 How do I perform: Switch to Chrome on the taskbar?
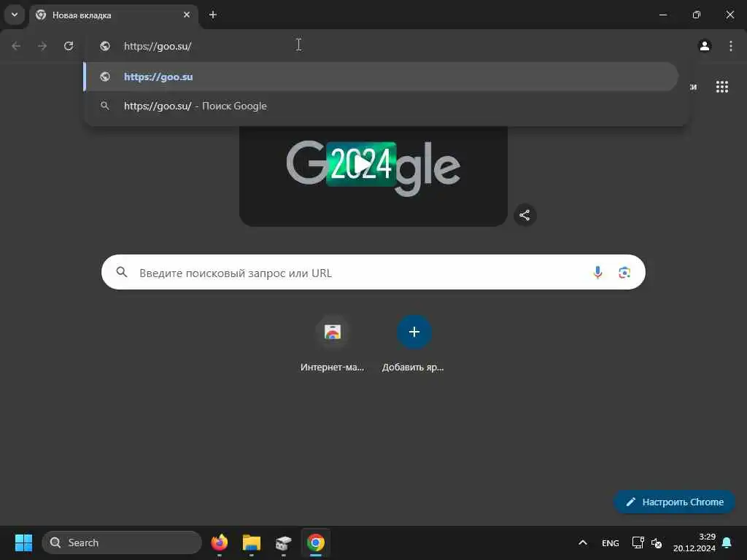point(315,542)
